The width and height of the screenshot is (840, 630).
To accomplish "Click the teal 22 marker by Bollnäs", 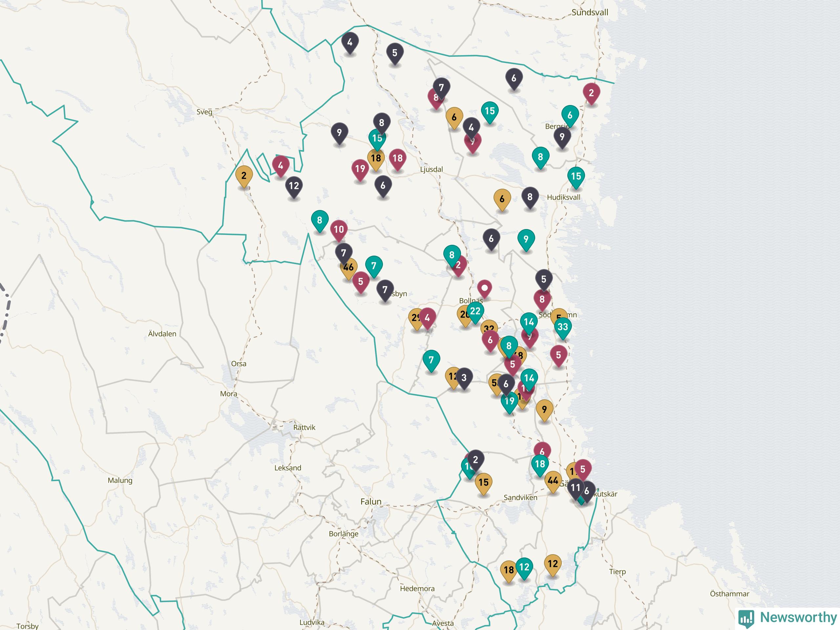I will [475, 311].
